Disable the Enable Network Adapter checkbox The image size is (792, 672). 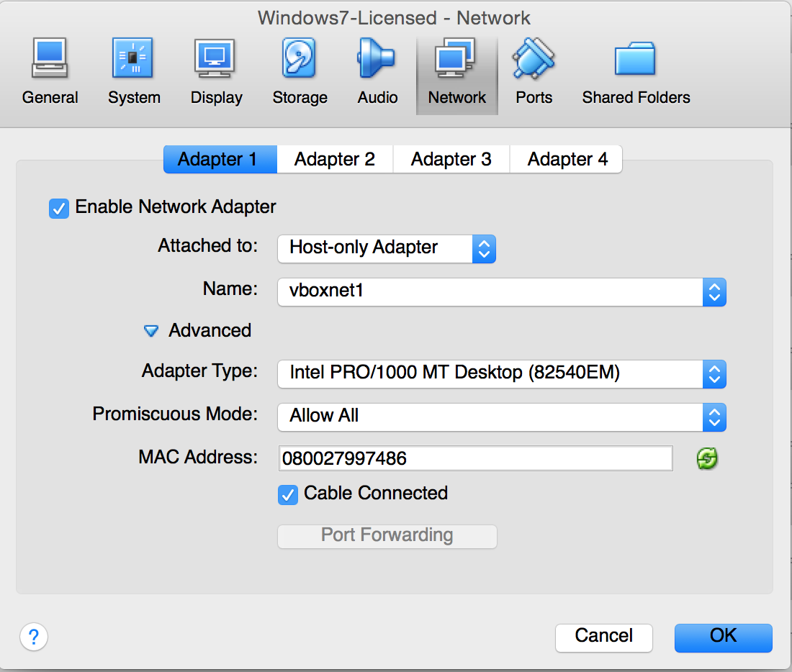(58, 208)
